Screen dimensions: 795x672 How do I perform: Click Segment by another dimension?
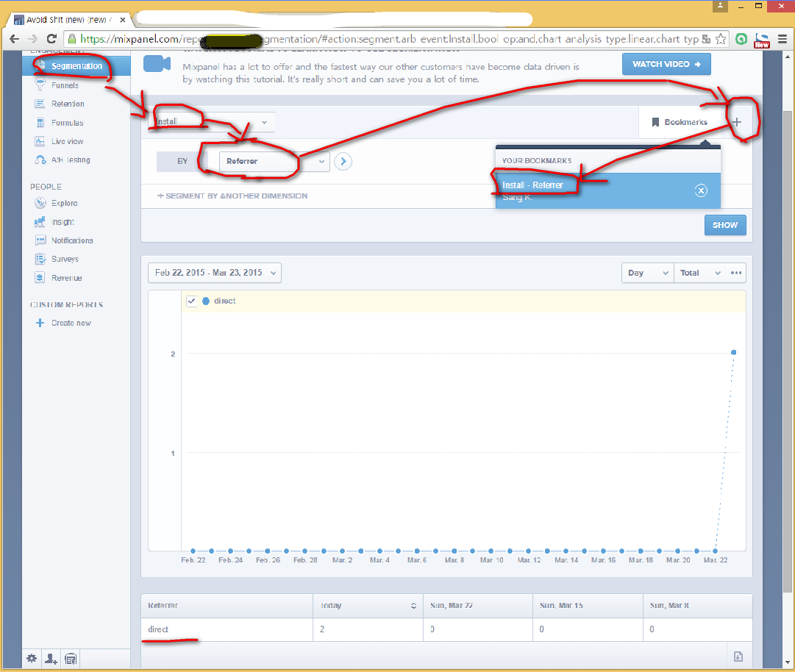coord(232,196)
